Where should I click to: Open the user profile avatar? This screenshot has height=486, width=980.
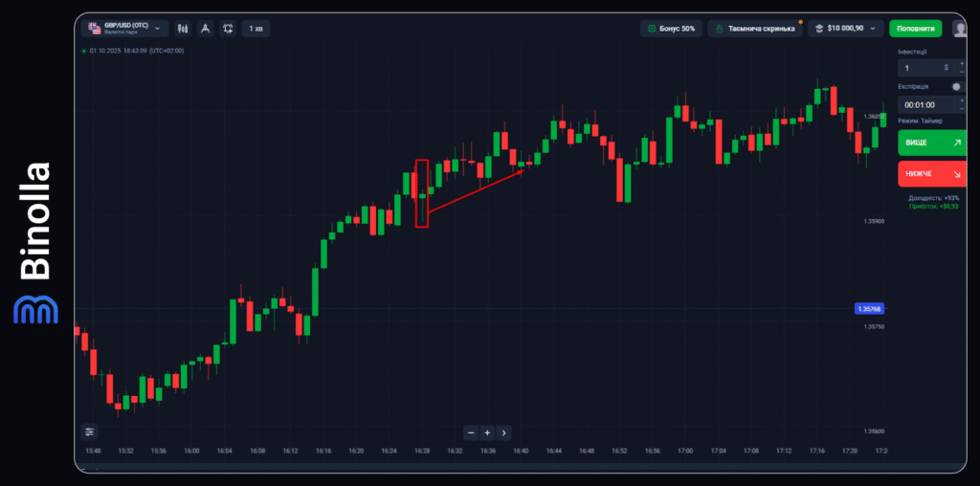(x=959, y=29)
